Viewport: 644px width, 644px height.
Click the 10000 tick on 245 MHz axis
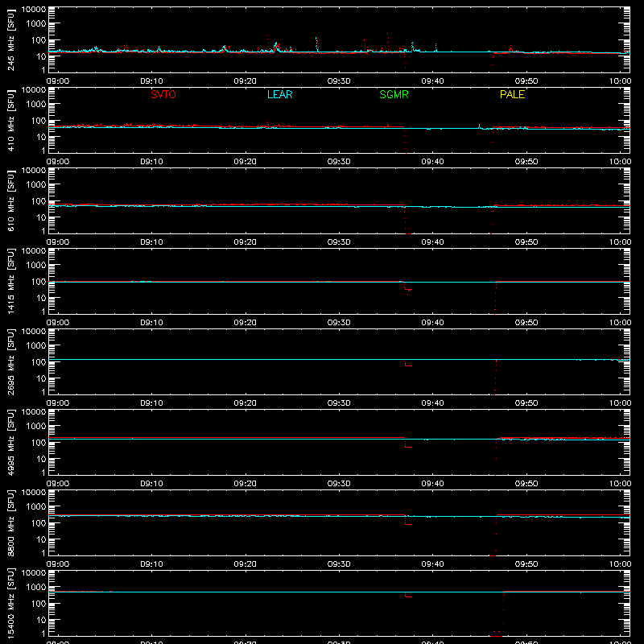point(34,10)
